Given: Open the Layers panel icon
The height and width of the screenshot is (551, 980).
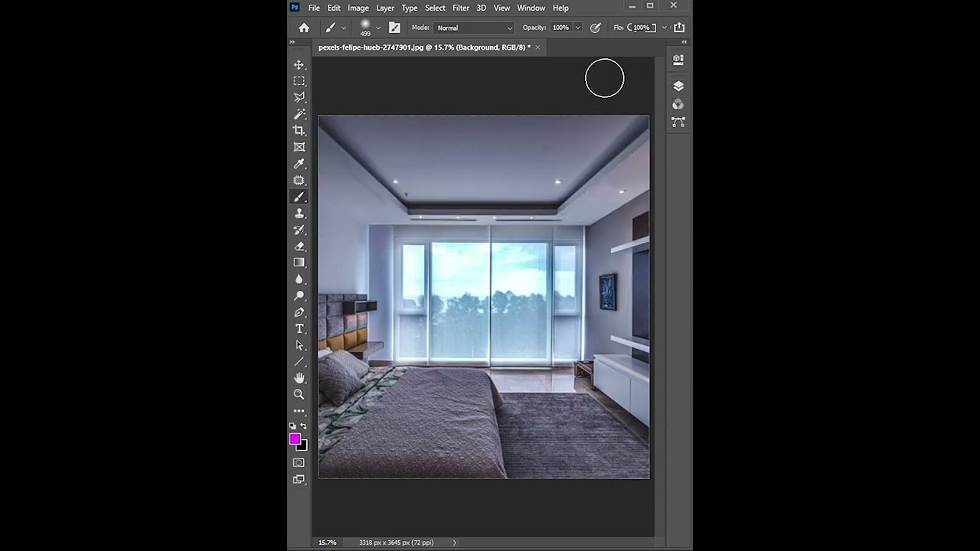Looking at the screenshot, I should point(678,86).
